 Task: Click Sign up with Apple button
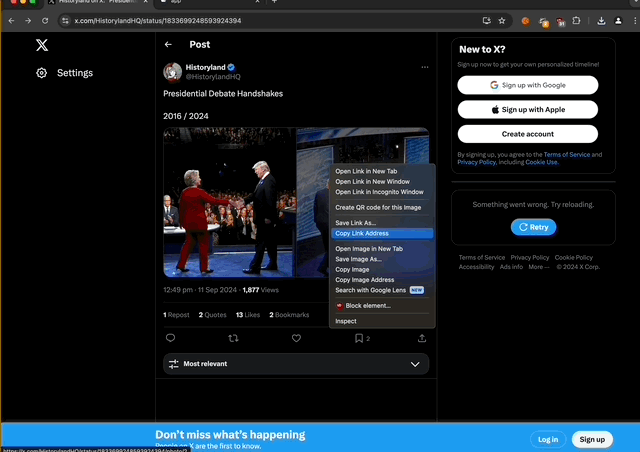(528, 110)
